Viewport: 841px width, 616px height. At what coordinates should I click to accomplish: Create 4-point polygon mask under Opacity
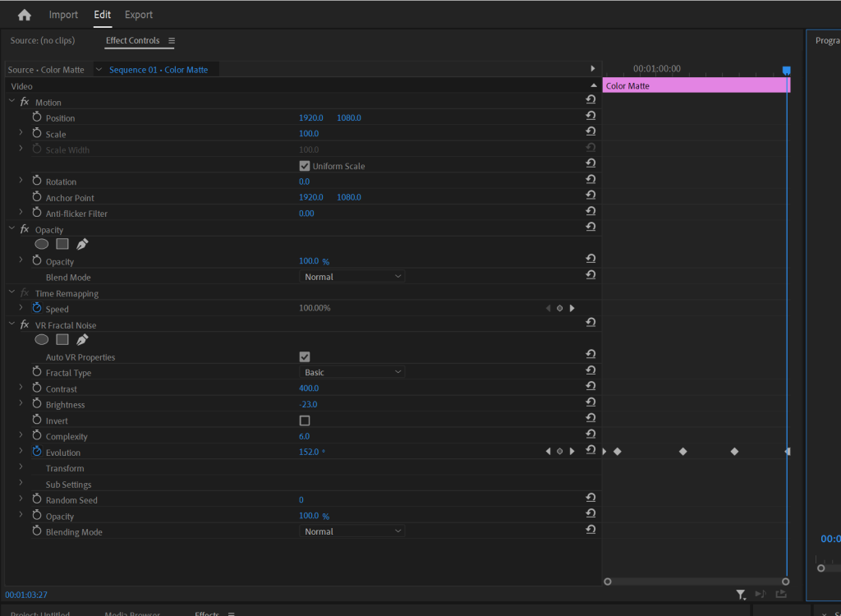[62, 244]
